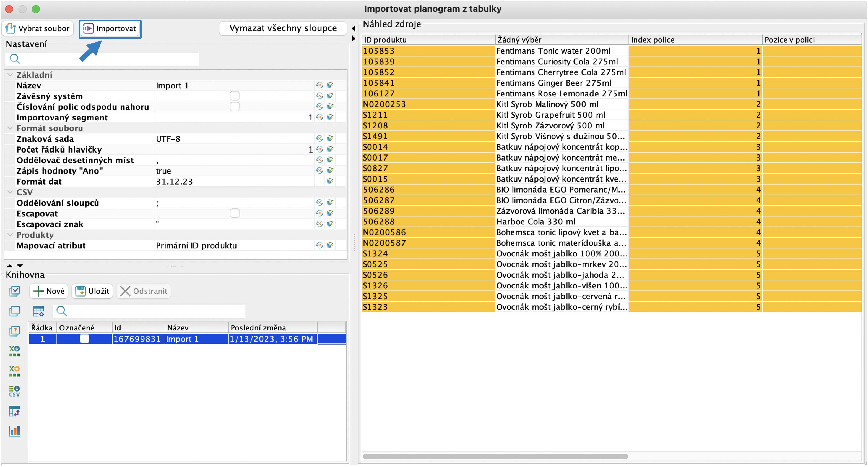Reset Oddělovač desetinných míst icon
This screenshot has width=868, height=467.
[319, 160]
